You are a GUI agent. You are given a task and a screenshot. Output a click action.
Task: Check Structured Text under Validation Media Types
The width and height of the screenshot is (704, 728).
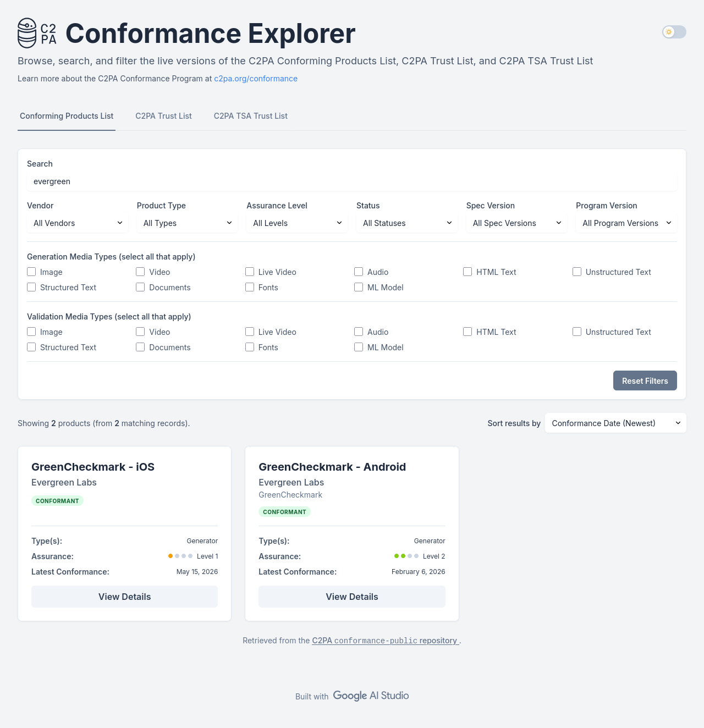point(31,348)
